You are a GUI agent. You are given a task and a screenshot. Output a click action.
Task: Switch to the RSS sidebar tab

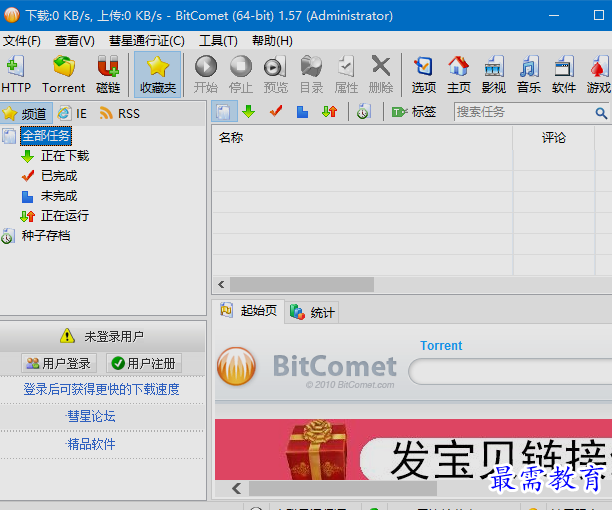tap(120, 114)
